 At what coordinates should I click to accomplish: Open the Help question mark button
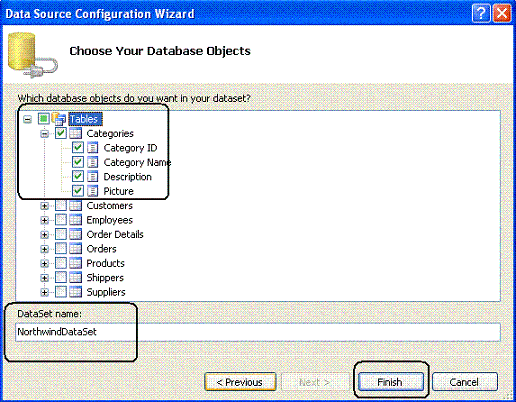481,14
